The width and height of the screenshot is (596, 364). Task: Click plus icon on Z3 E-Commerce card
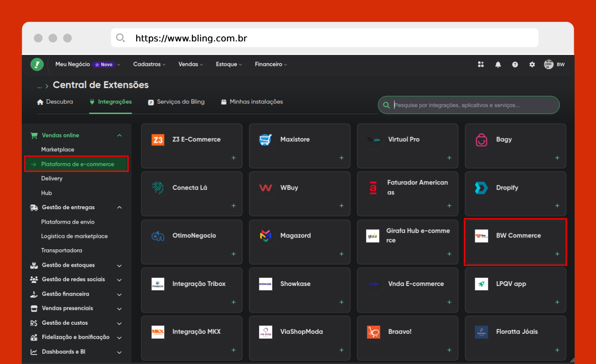233,158
